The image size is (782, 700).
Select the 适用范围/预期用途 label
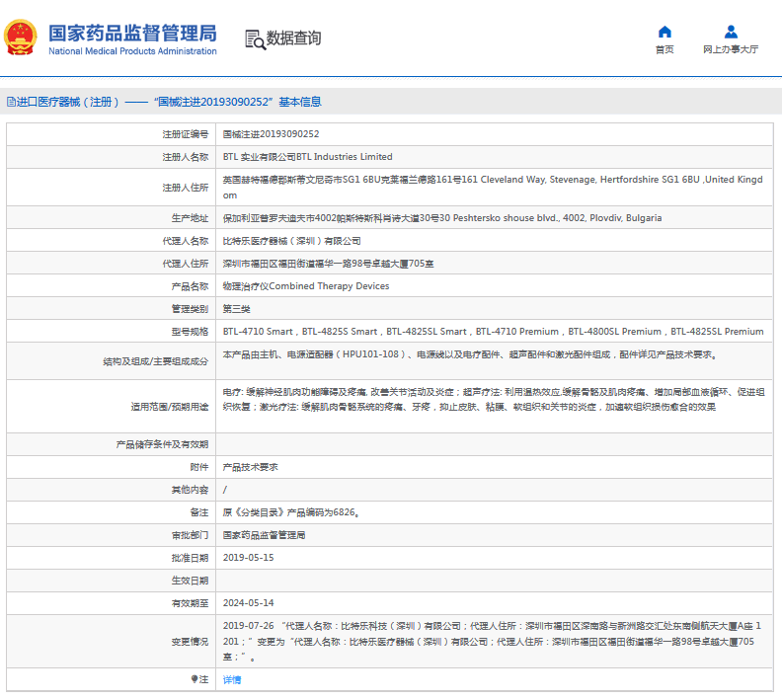pos(170,407)
